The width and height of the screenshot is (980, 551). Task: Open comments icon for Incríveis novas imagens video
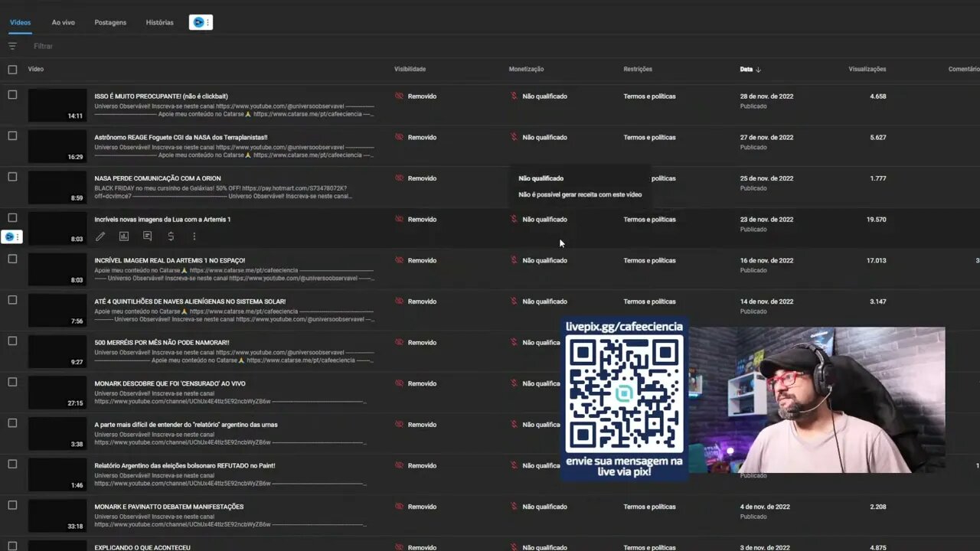pyautogui.click(x=147, y=237)
